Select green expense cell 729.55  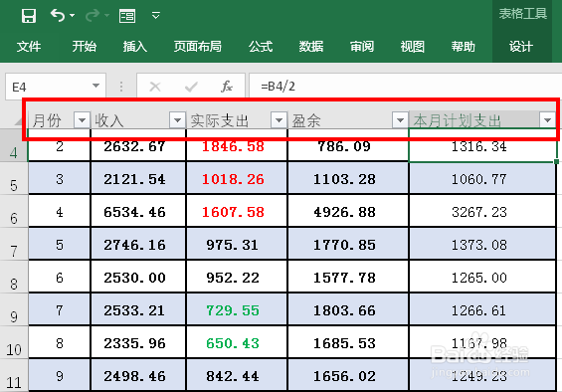coord(237,309)
